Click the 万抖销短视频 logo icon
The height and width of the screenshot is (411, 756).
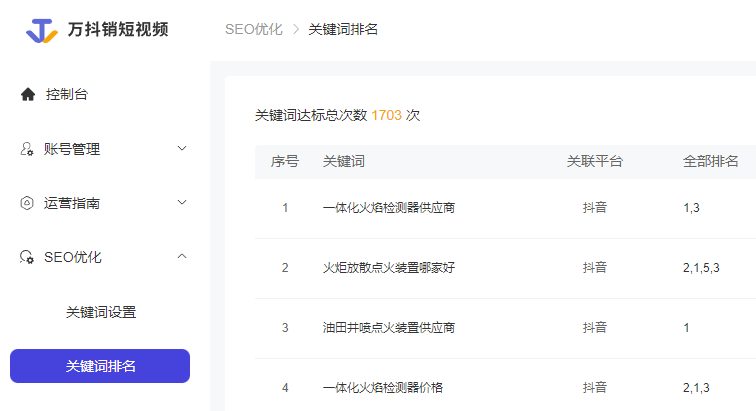pyautogui.click(x=41, y=30)
